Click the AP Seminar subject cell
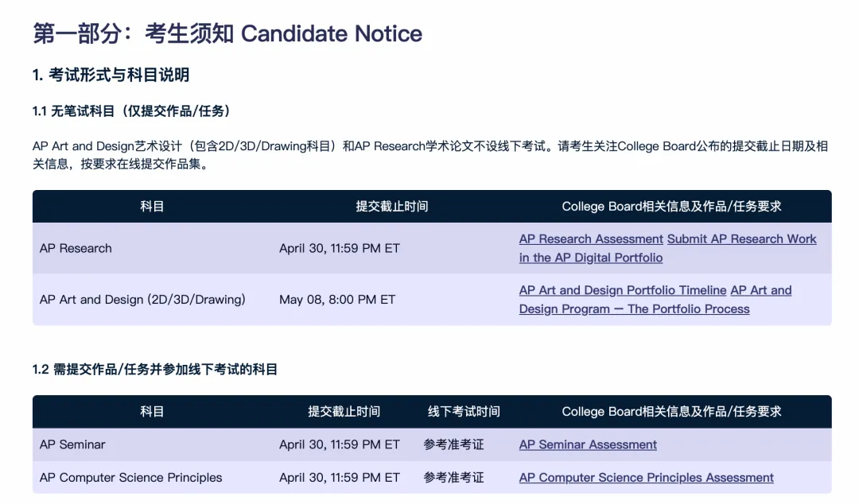Image resolution: width=859 pixels, height=504 pixels. pos(72,445)
